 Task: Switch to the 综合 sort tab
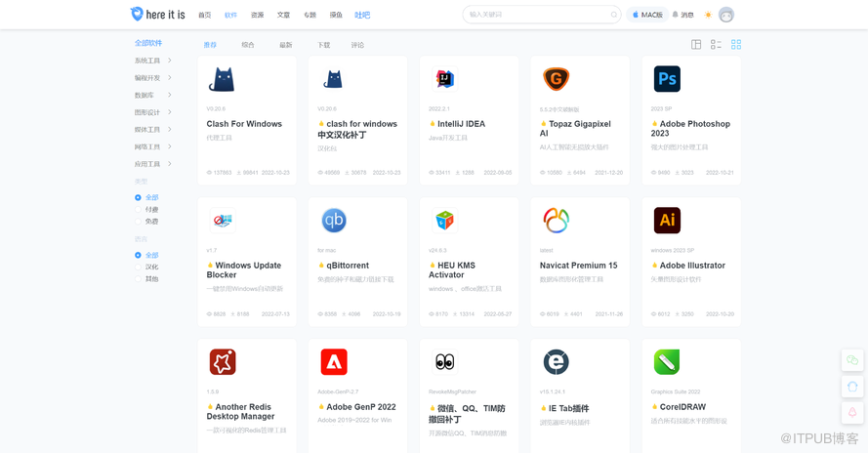click(x=248, y=45)
